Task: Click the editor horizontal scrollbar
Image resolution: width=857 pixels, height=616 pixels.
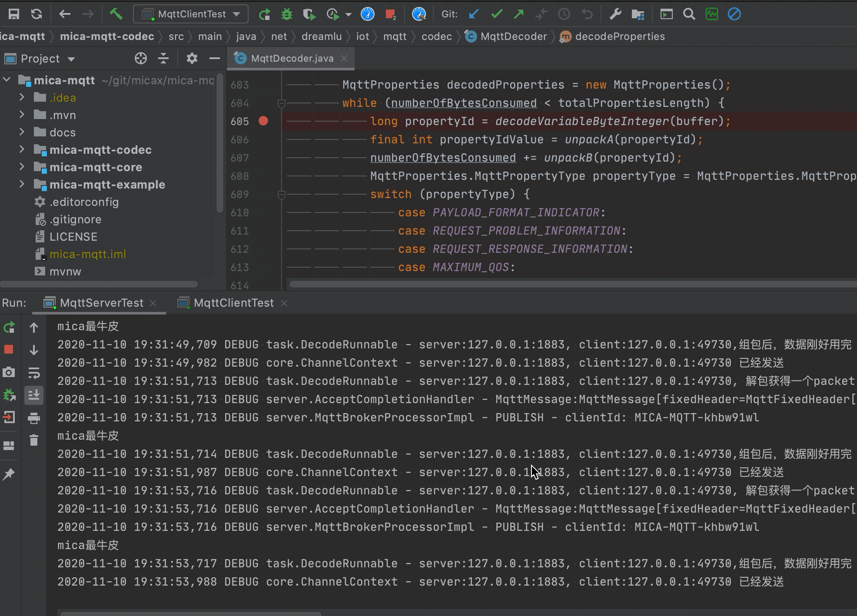Action: point(565,284)
